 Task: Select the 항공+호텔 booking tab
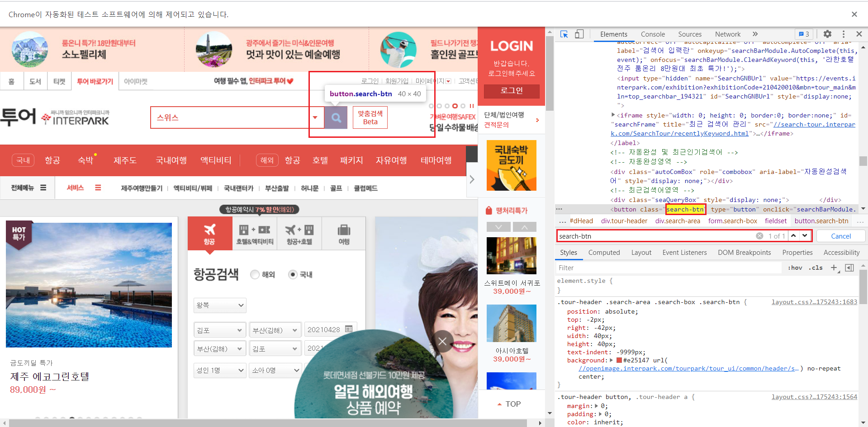[x=299, y=234]
